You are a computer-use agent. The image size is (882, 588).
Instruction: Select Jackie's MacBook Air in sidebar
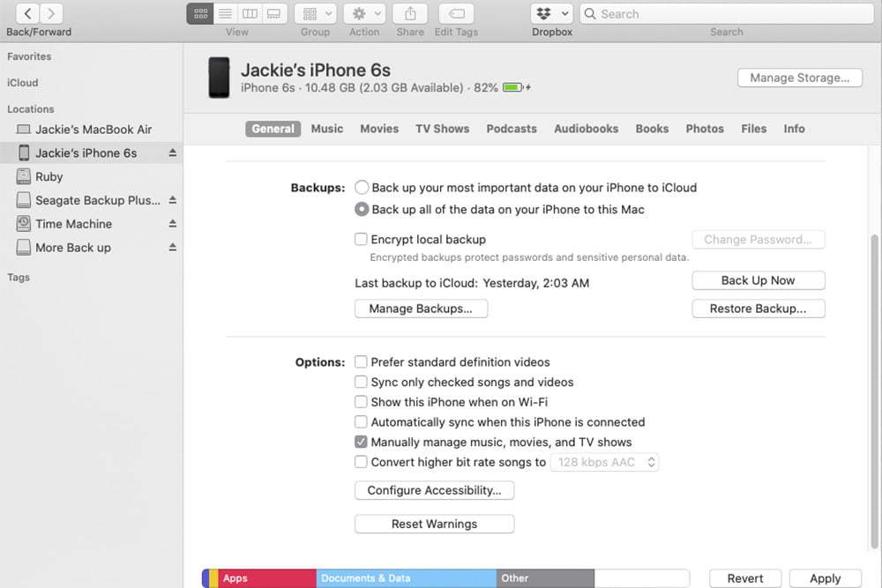(91, 130)
